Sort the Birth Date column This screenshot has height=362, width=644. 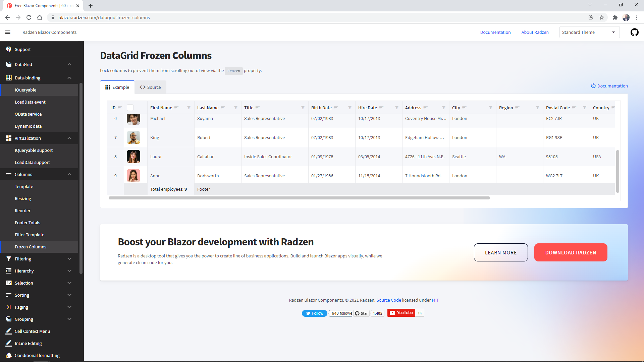click(337, 107)
